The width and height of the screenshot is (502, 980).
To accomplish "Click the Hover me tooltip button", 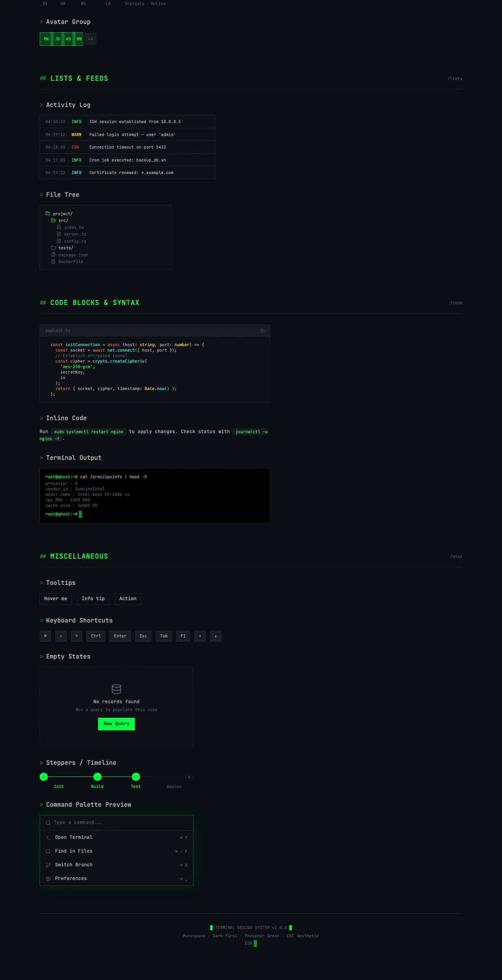I will pyautogui.click(x=56, y=599).
